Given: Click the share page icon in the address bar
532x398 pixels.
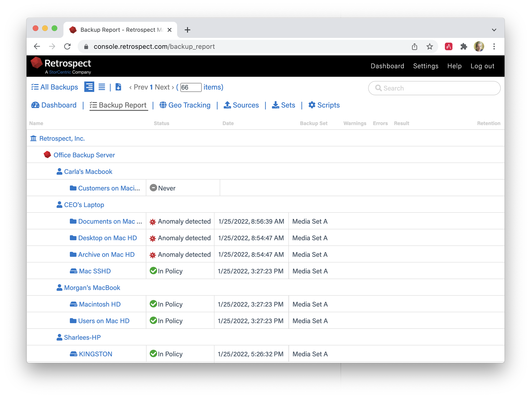Looking at the screenshot, I should point(414,46).
